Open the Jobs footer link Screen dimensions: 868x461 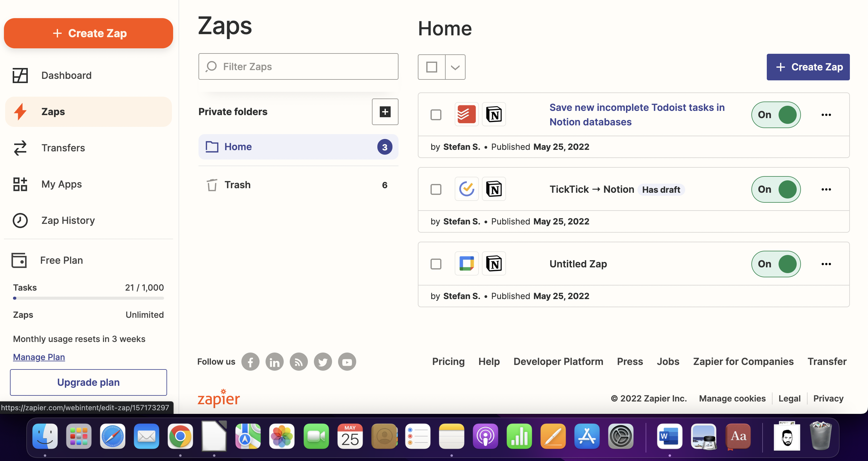coord(668,362)
